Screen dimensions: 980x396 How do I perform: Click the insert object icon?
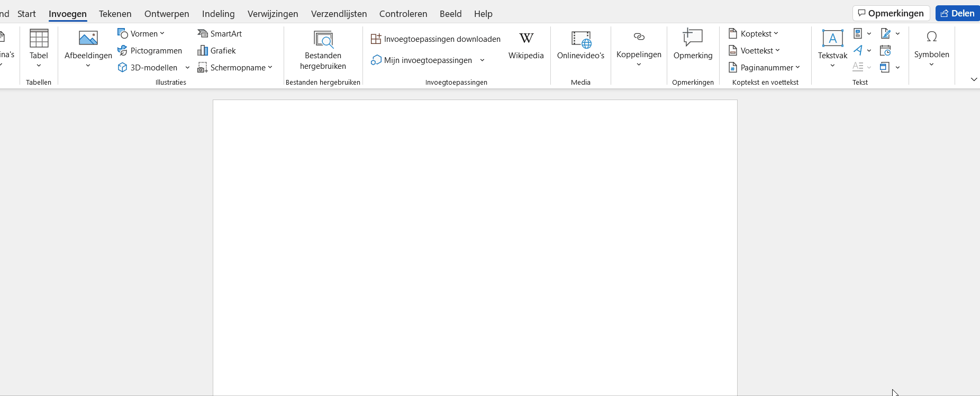click(x=885, y=67)
